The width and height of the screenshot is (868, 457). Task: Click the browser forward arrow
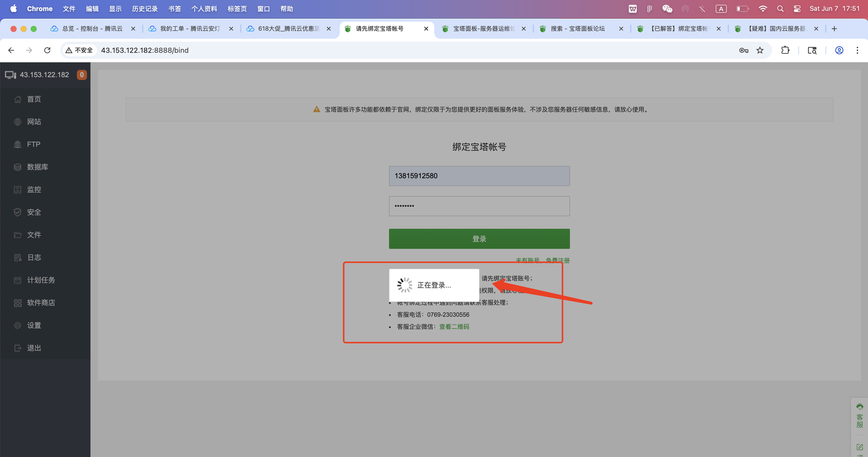pos(29,50)
